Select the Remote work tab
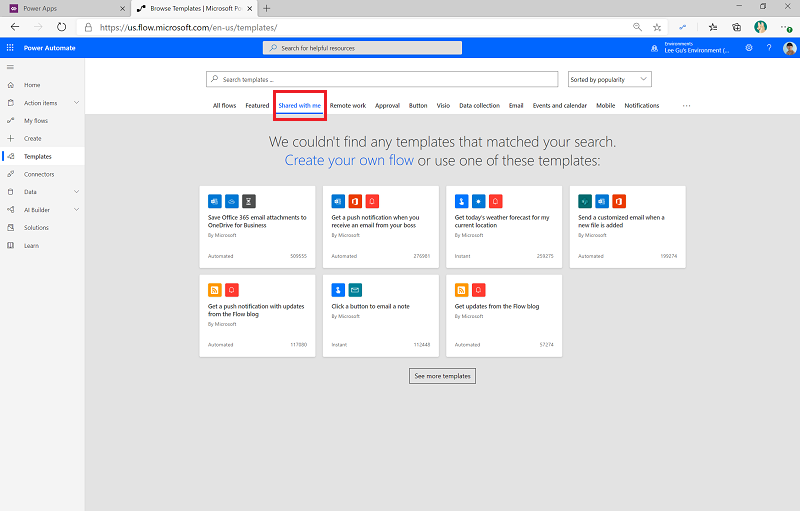Viewport: 800px width, 511px height. (x=348, y=106)
